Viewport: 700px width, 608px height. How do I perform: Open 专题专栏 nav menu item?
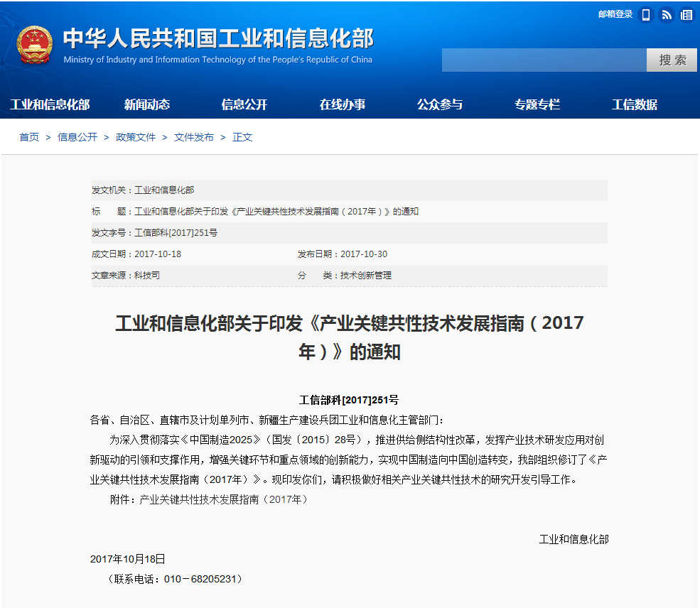tap(537, 104)
